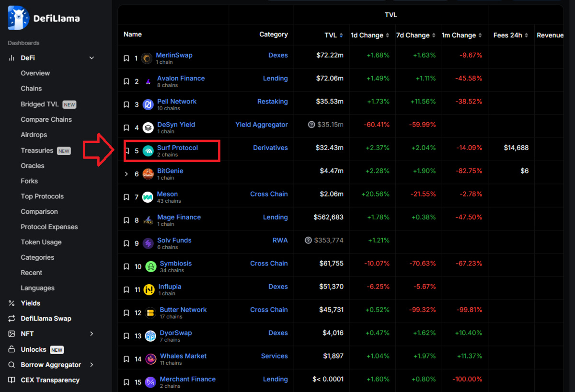Open Overview in the sidebar
Viewport: 575px width, 392px height.
35,73
